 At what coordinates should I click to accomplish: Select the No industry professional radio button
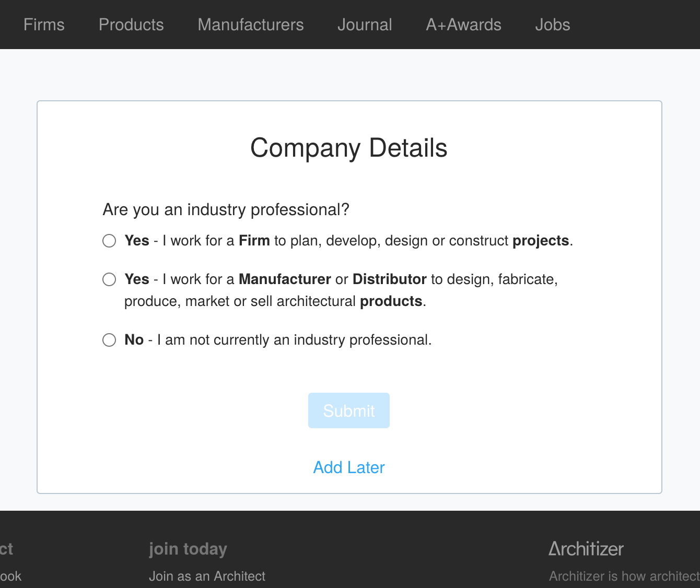pyautogui.click(x=109, y=340)
